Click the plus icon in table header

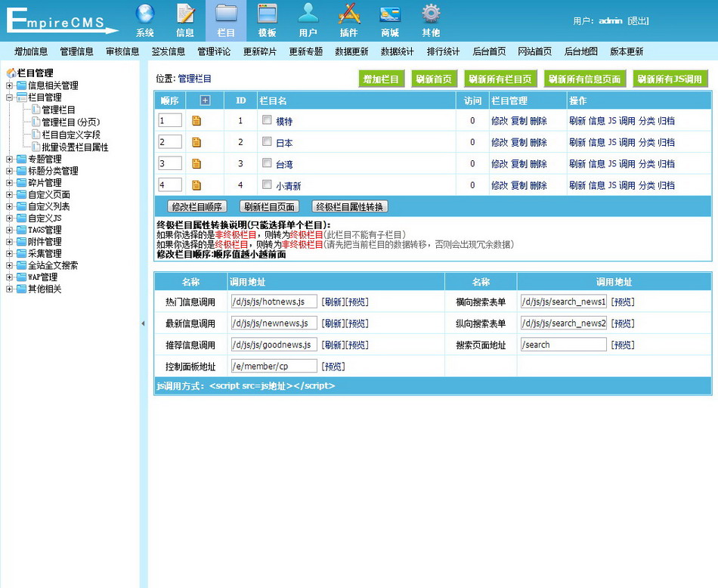(x=205, y=101)
